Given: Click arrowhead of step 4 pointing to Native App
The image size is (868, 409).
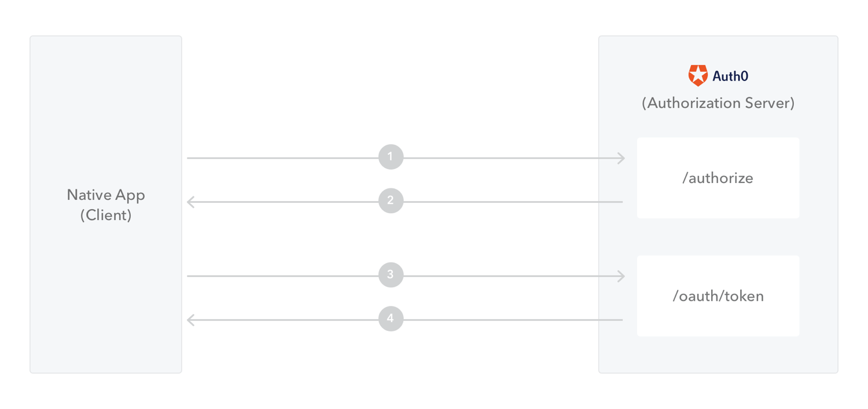Looking at the screenshot, I should (191, 320).
